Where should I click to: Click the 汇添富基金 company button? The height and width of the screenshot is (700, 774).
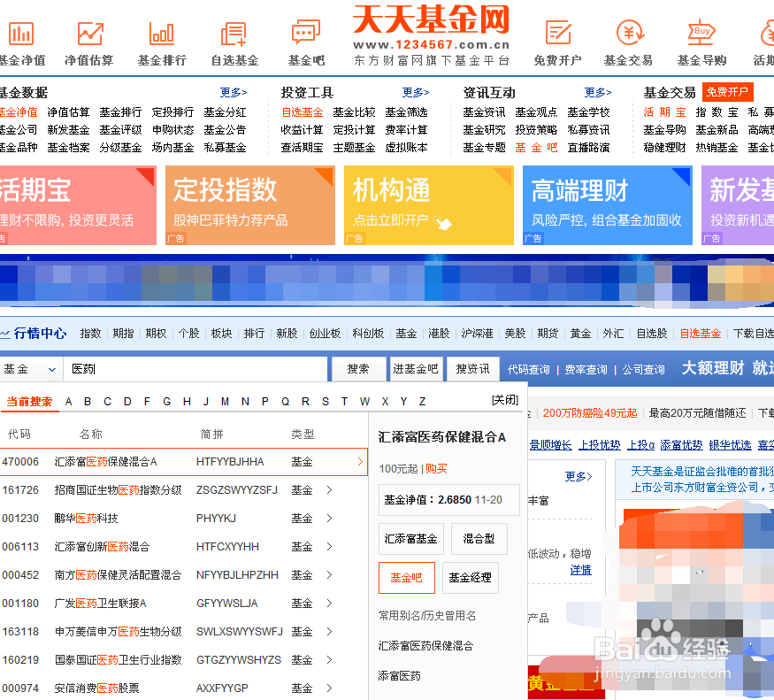(410, 539)
